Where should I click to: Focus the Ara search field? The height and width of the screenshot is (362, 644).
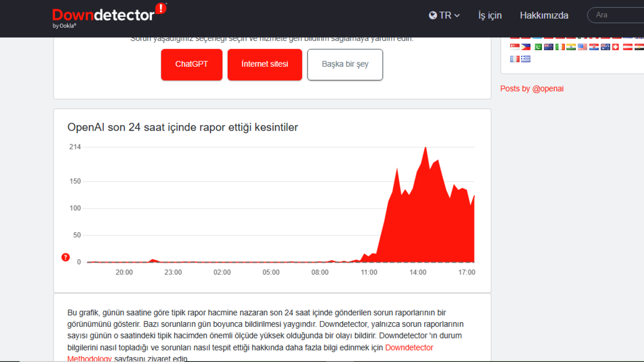(616, 15)
